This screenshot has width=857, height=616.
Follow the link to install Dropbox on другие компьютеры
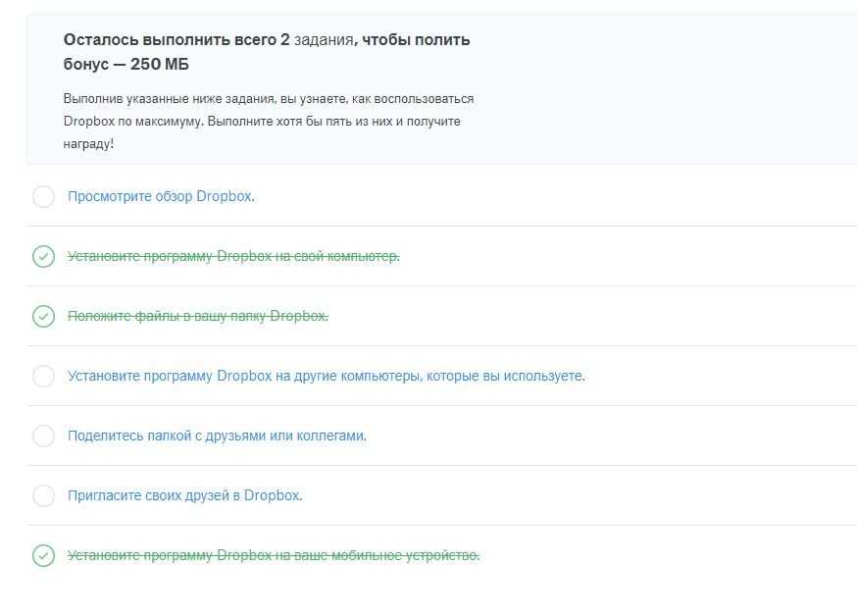tap(326, 376)
